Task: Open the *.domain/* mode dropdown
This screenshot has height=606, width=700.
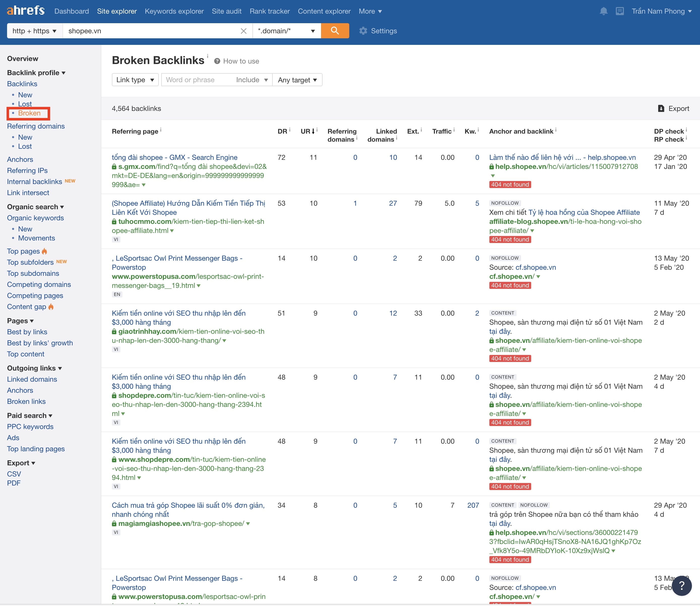Action: click(287, 31)
